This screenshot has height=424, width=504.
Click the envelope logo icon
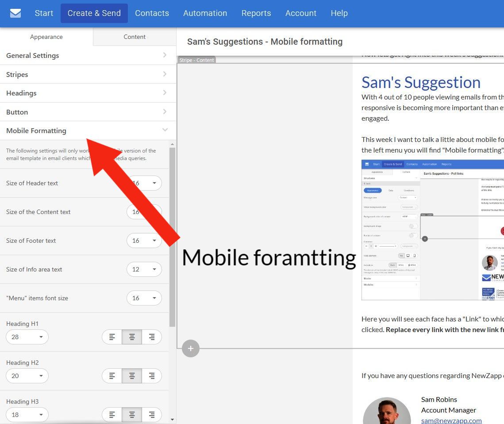15,13
